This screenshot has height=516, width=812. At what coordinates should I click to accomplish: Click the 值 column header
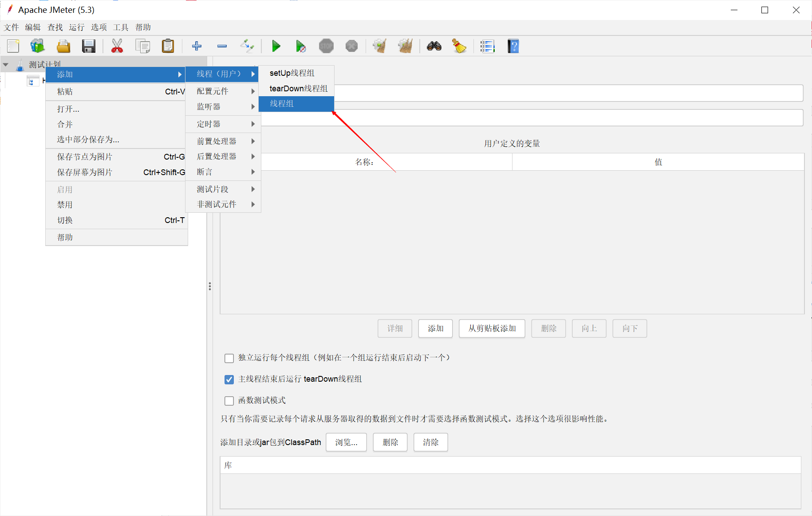pyautogui.click(x=658, y=162)
